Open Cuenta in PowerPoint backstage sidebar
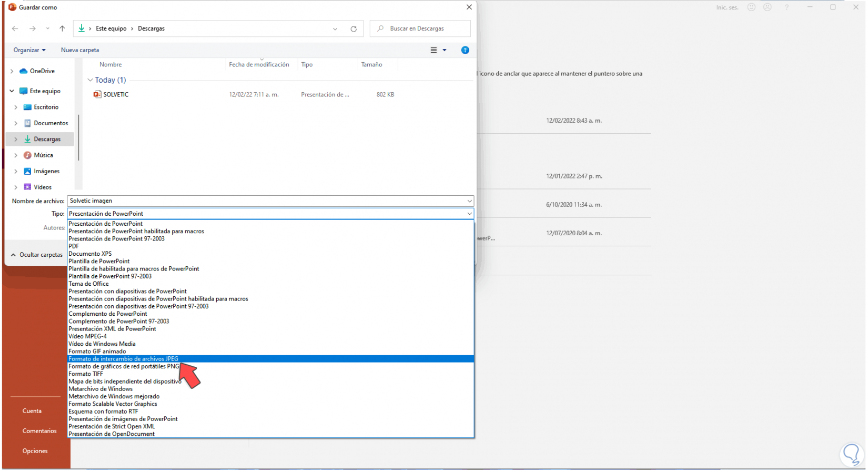 [x=32, y=411]
